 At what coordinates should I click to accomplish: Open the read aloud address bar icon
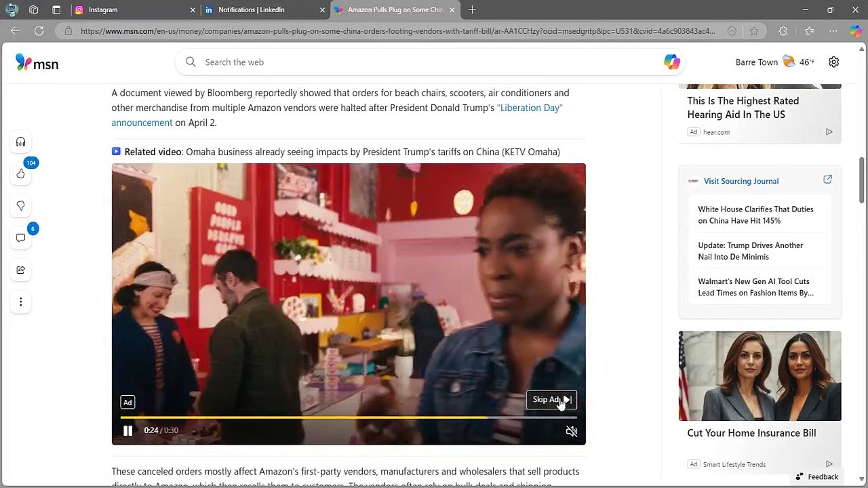tap(732, 31)
